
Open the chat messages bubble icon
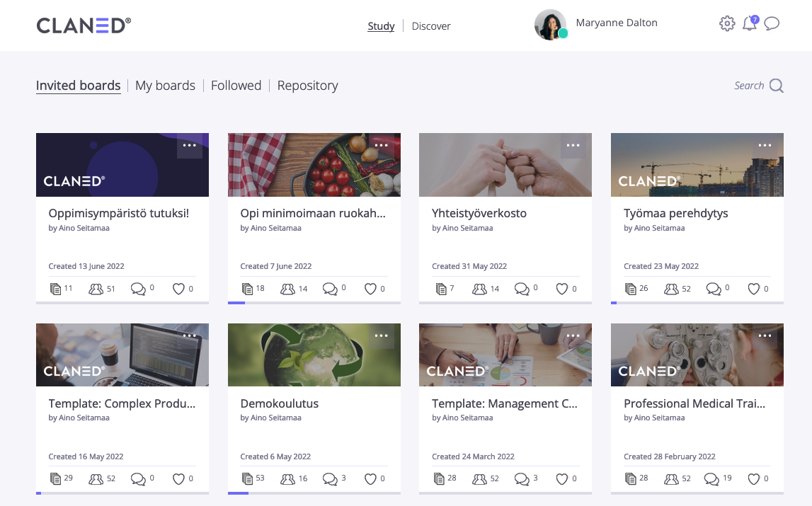pos(772,23)
